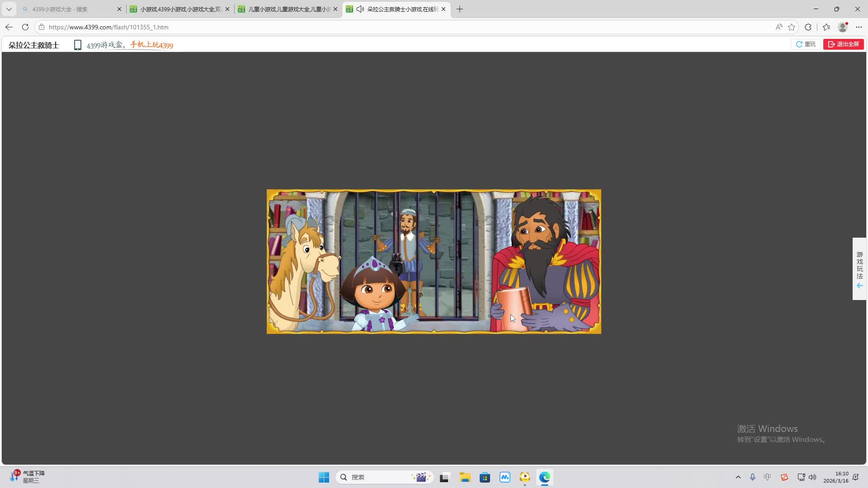Open browser extensions icon
The height and width of the screenshot is (488, 868).
point(808,27)
